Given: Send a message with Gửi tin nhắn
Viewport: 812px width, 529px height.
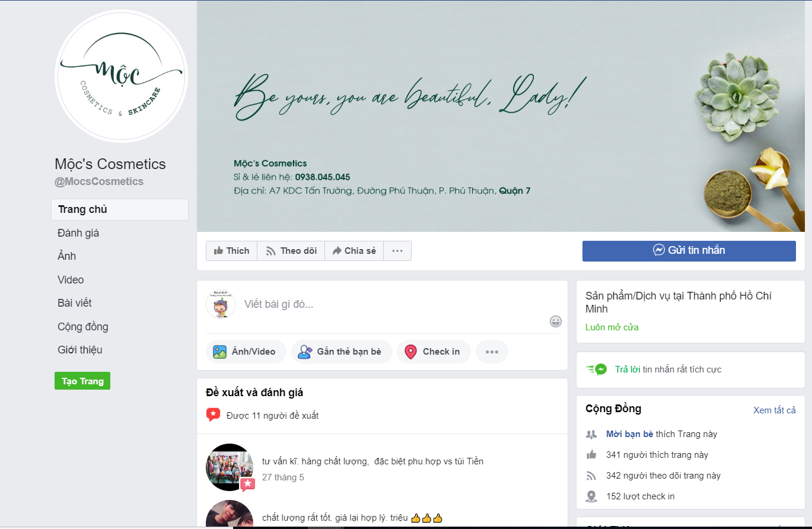Looking at the screenshot, I should tap(689, 251).
